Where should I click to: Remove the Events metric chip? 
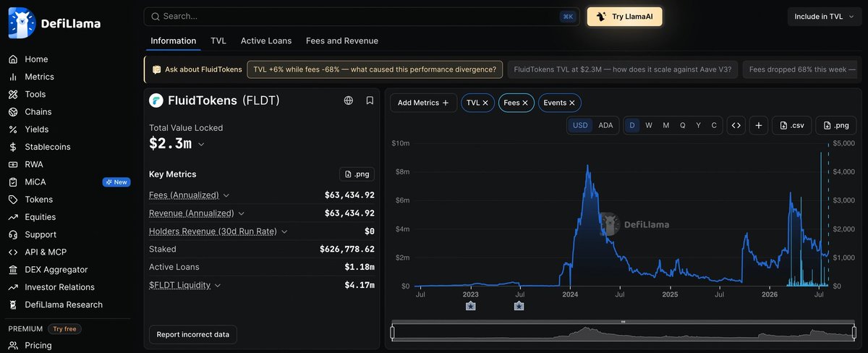tap(572, 103)
